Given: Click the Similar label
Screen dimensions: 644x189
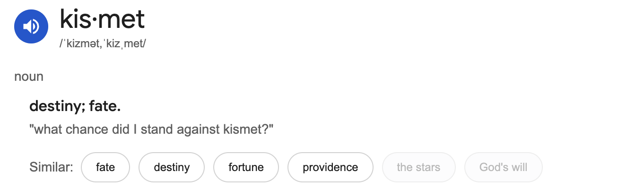Looking at the screenshot, I should point(52,167).
